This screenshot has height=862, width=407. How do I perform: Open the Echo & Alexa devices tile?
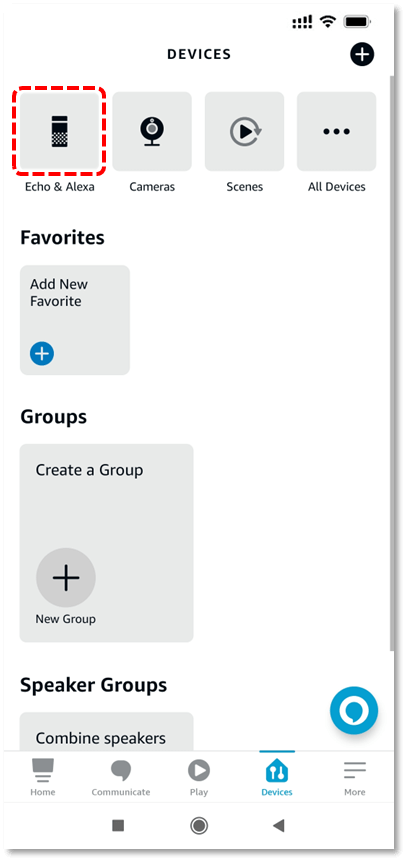[59, 131]
